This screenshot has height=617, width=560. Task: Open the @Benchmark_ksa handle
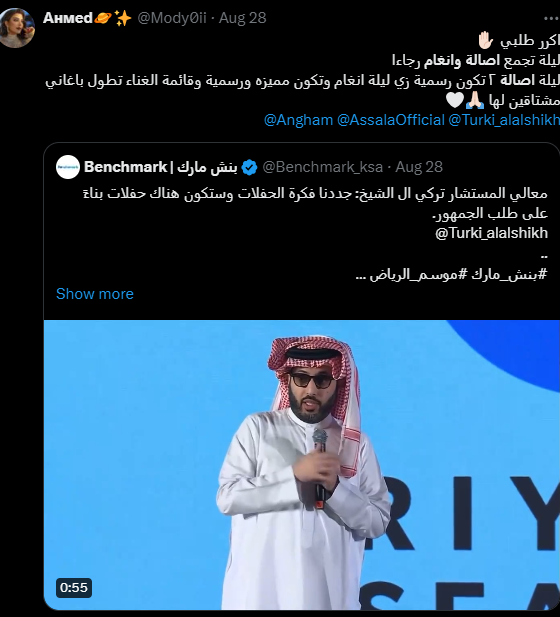click(x=322, y=167)
